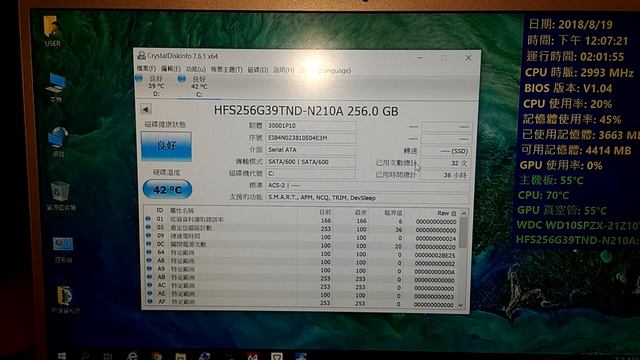The image size is (640, 360).
Task: Open the 檔案(F) File menu
Action: coord(146,69)
